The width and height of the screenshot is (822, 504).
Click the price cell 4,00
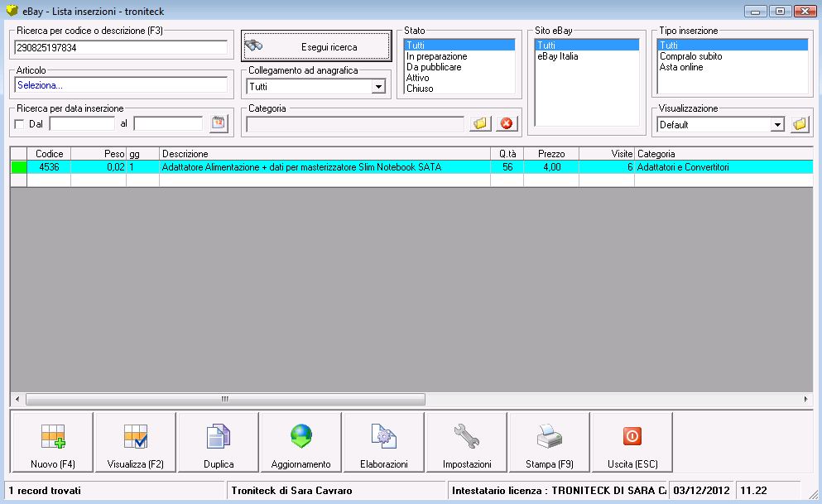pos(551,167)
